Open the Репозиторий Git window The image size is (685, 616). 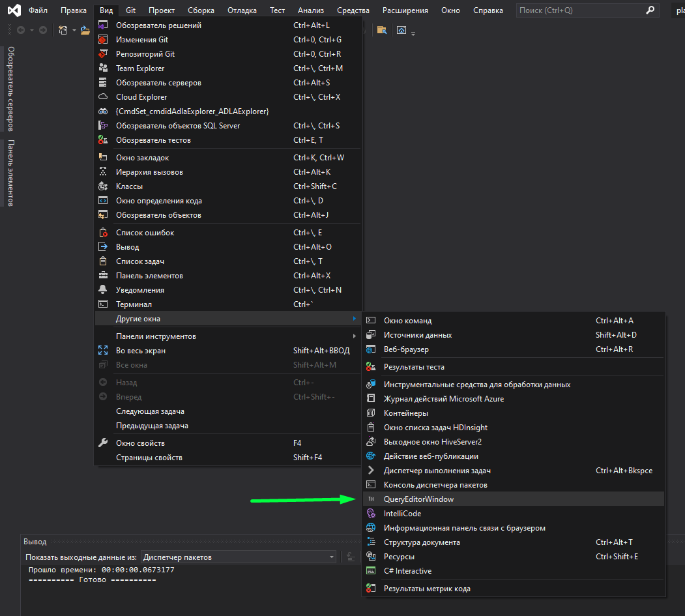pos(145,54)
